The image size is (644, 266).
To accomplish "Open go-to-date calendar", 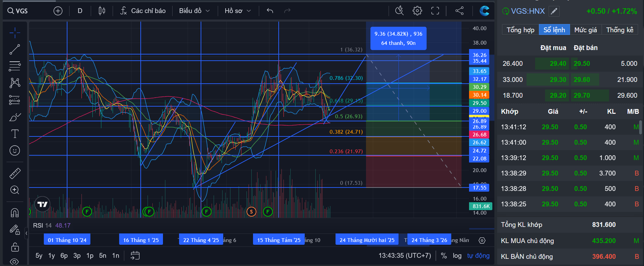I will 135,256.
